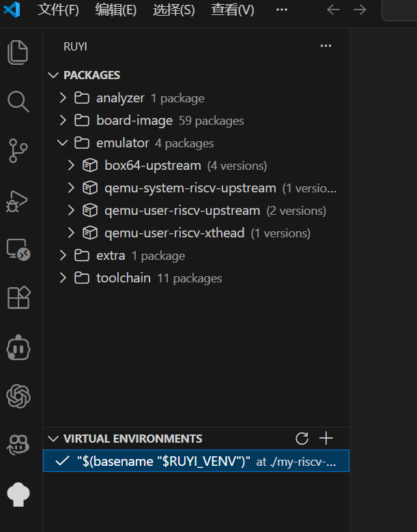417x532 pixels.
Task: Create a new virtual environment with plus
Action: click(326, 439)
